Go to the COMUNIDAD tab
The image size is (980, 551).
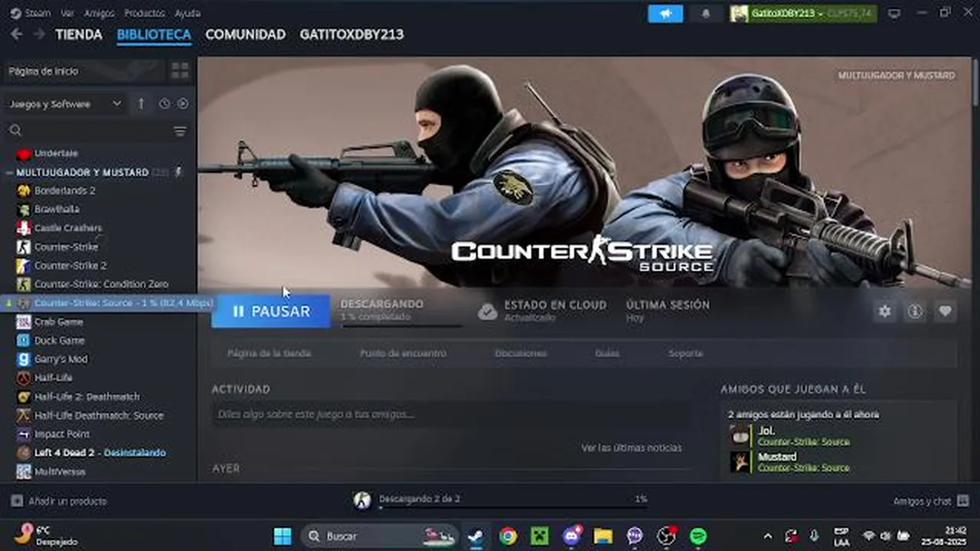pos(246,34)
